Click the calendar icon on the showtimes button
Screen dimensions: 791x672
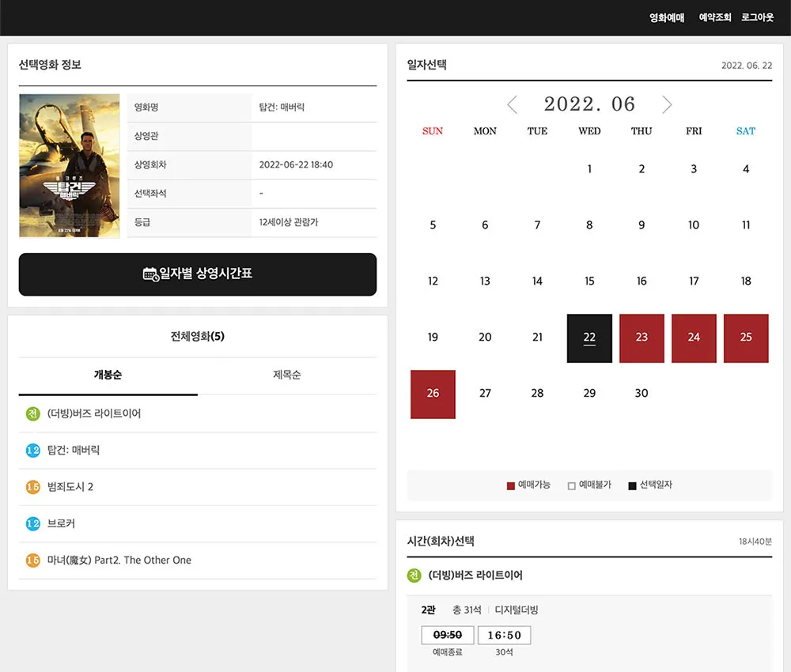[x=150, y=274]
